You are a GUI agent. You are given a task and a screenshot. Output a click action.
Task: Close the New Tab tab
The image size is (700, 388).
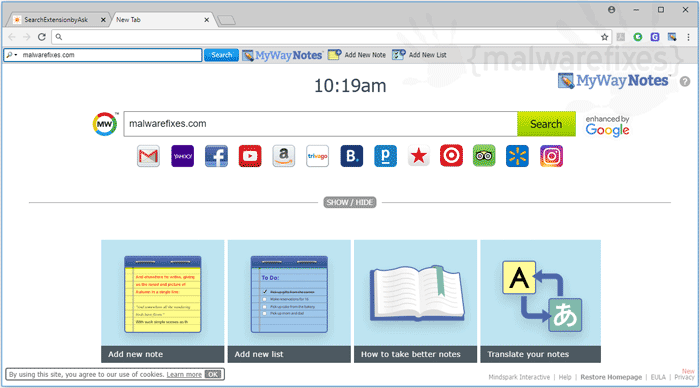click(207, 20)
